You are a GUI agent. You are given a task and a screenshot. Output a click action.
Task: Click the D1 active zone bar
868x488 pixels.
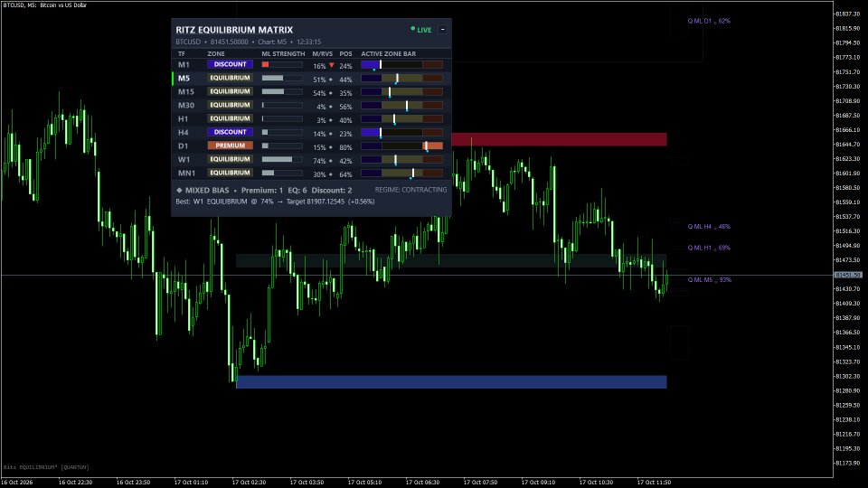point(401,146)
